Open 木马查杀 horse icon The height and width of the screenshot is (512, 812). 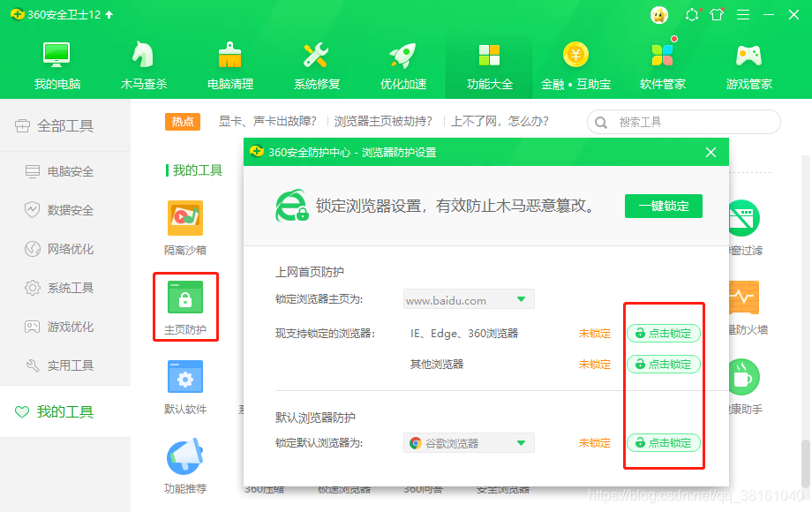144,65
